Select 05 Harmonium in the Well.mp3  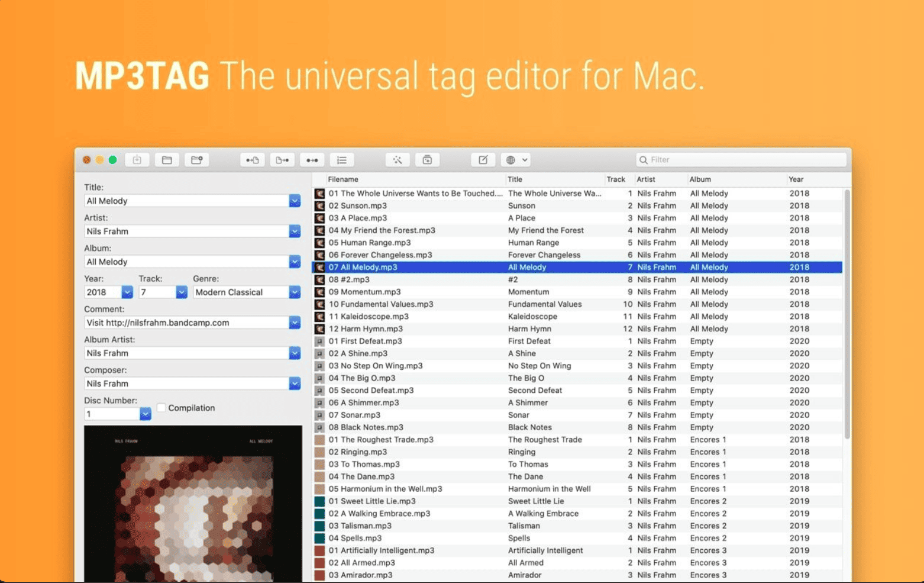click(x=577, y=489)
